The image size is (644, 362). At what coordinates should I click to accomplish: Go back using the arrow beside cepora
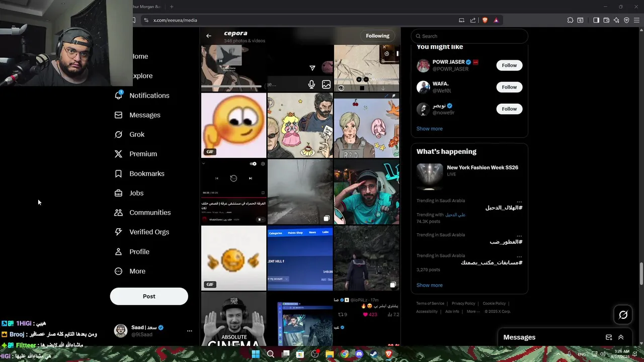click(x=208, y=36)
